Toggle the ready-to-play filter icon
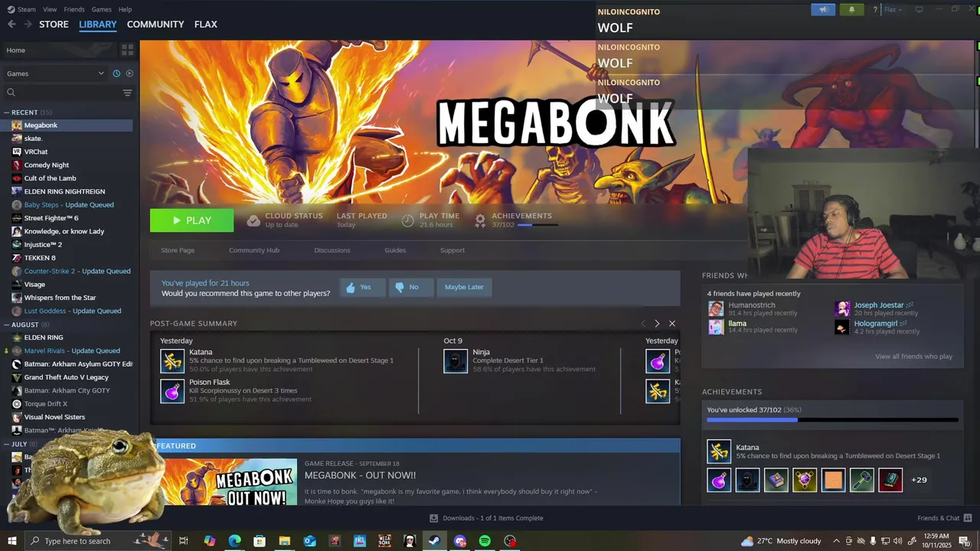This screenshot has height=551, width=980. [x=129, y=73]
